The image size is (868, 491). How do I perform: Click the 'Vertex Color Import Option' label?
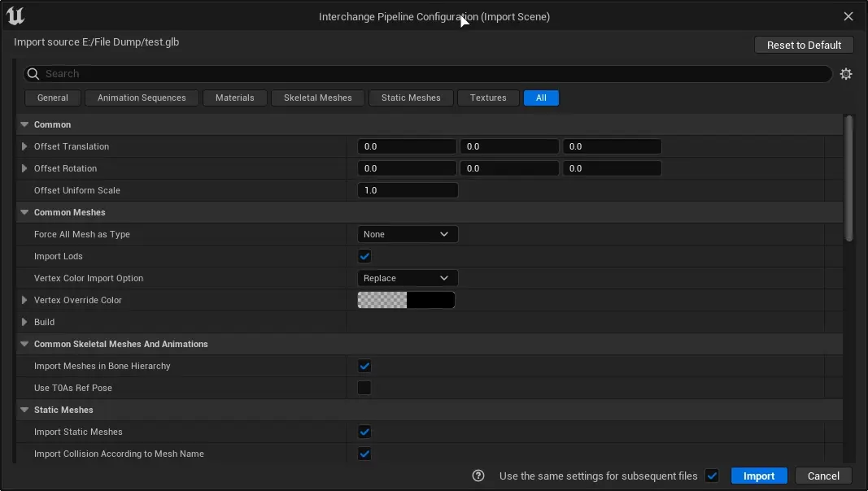click(x=89, y=278)
